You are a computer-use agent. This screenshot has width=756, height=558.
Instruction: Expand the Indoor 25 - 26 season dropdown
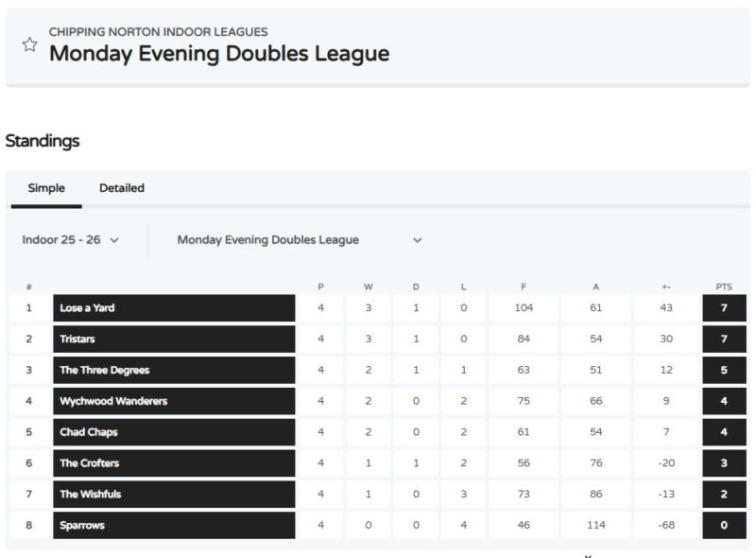pyautogui.click(x=71, y=240)
